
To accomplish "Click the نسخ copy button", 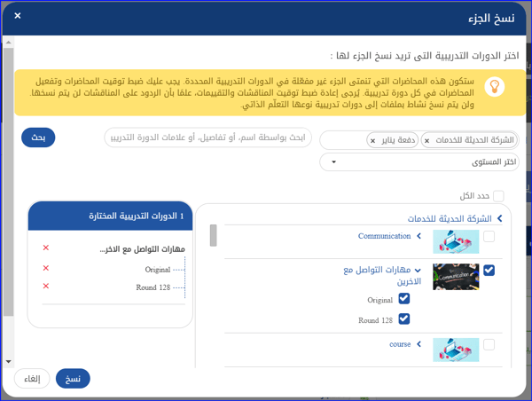I will point(73,379).
